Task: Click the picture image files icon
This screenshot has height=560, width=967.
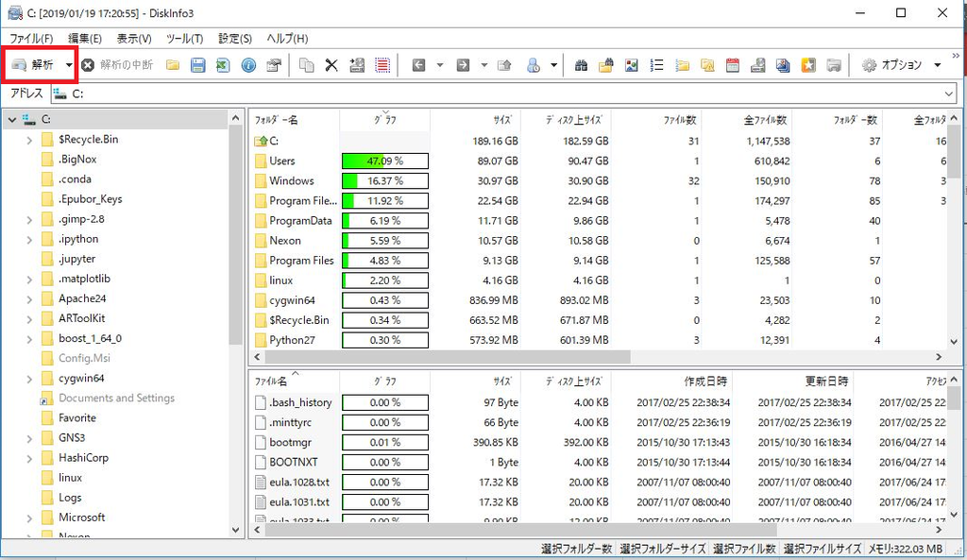Action: [632, 65]
